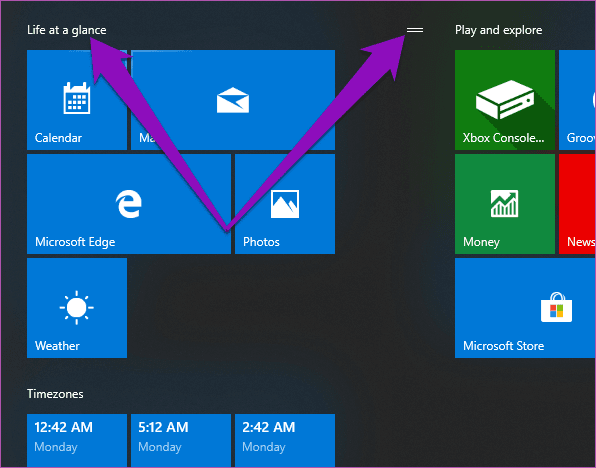Image resolution: width=596 pixels, height=468 pixels.
Task: Launch the Xbox Console Companion tile
Action: (505, 100)
